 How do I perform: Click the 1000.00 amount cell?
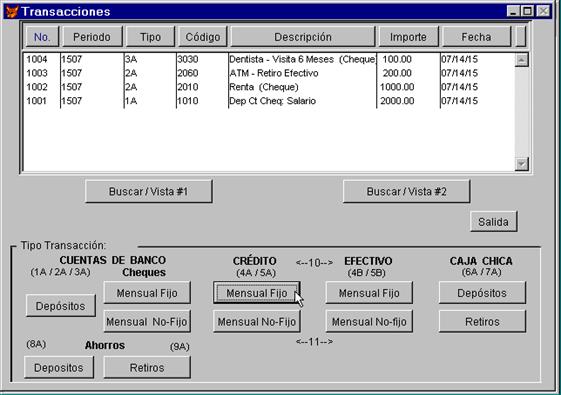[397, 87]
